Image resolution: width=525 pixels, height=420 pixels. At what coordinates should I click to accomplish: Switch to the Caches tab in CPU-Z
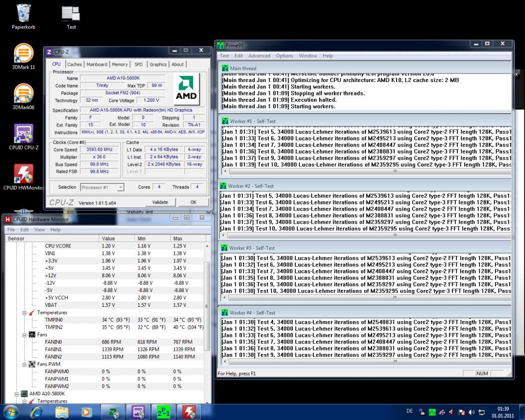[75, 64]
